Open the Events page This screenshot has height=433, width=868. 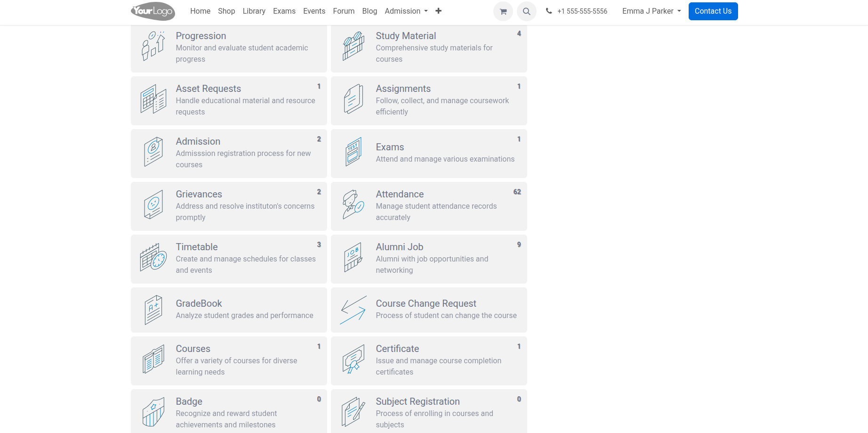point(314,11)
